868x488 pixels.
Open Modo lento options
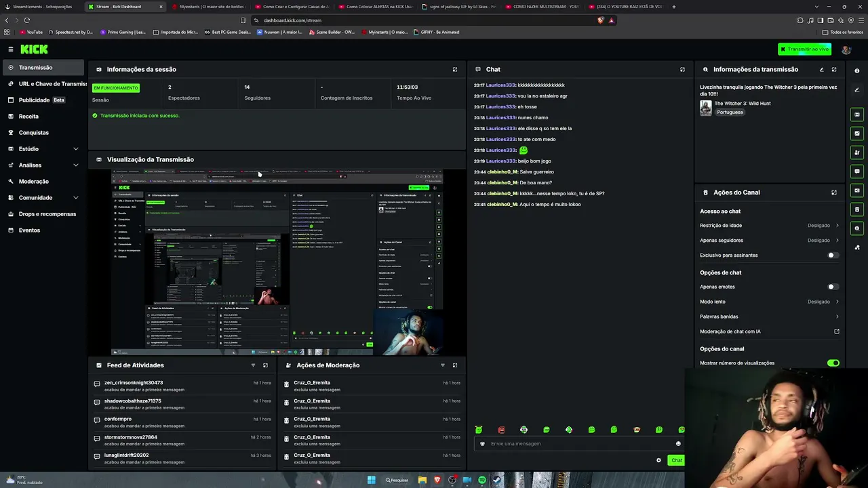click(x=770, y=302)
